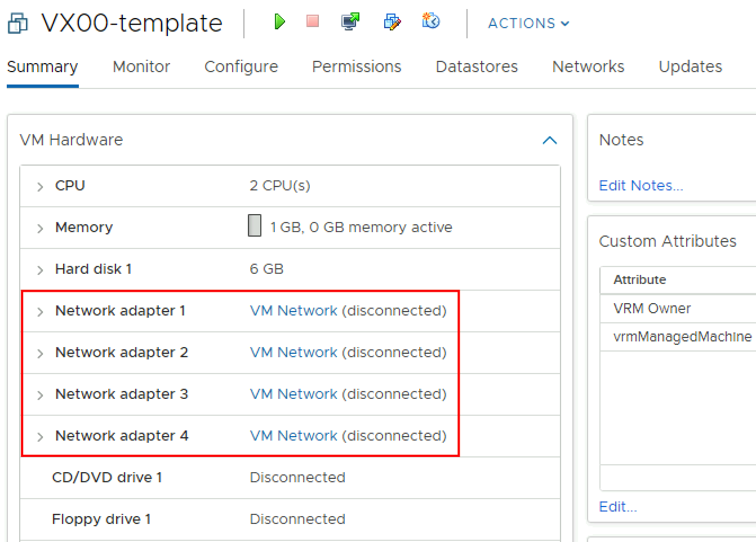Click the VM icon beside VX00-template
The height and width of the screenshot is (542, 756).
click(17, 24)
